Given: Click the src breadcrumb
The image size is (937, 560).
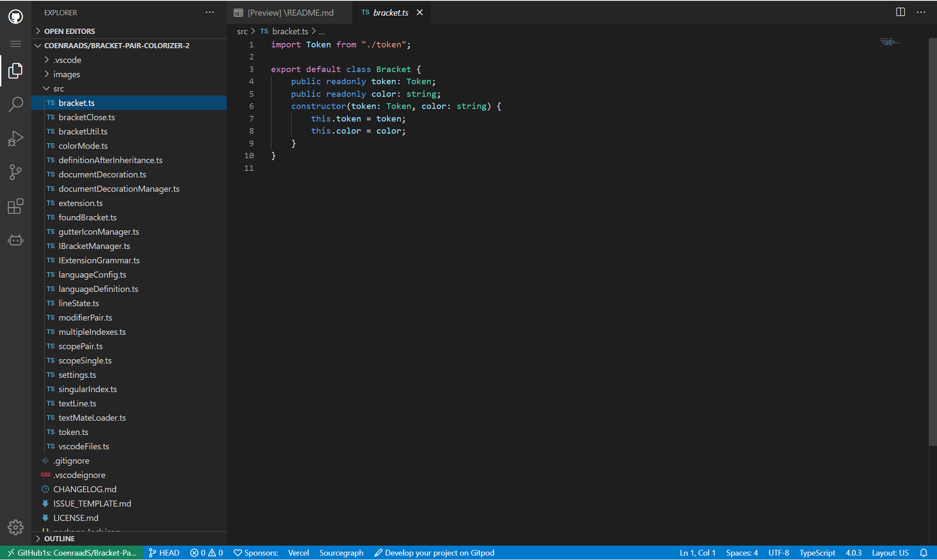Looking at the screenshot, I should tap(242, 31).
